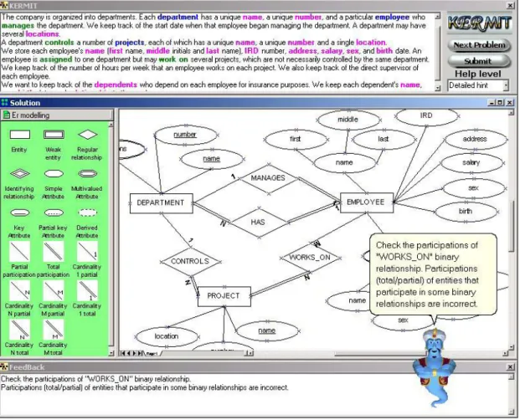Select the MANAGES relationship diamond

point(269,178)
